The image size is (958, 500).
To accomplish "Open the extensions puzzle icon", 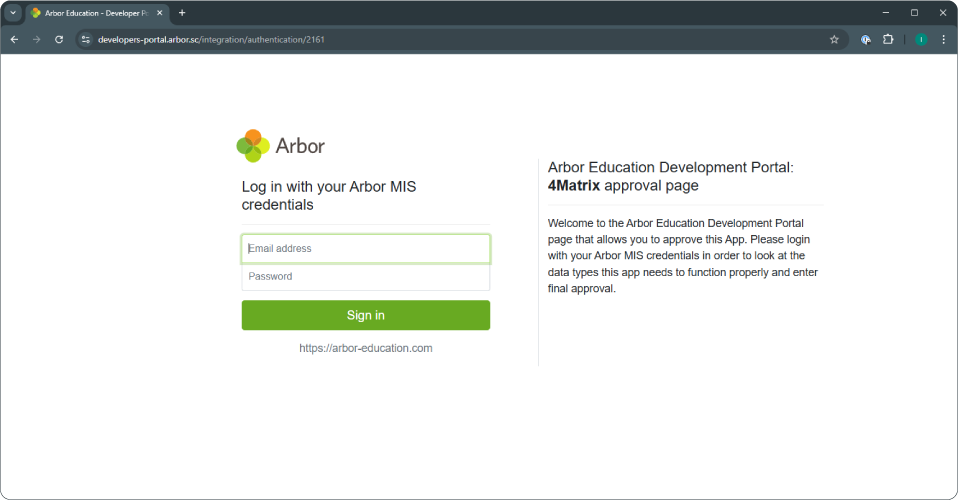I will (888, 40).
